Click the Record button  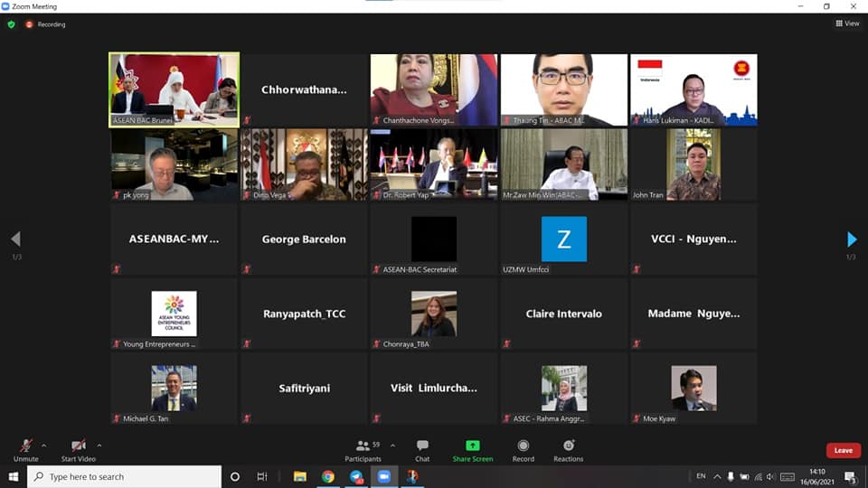tap(524, 450)
